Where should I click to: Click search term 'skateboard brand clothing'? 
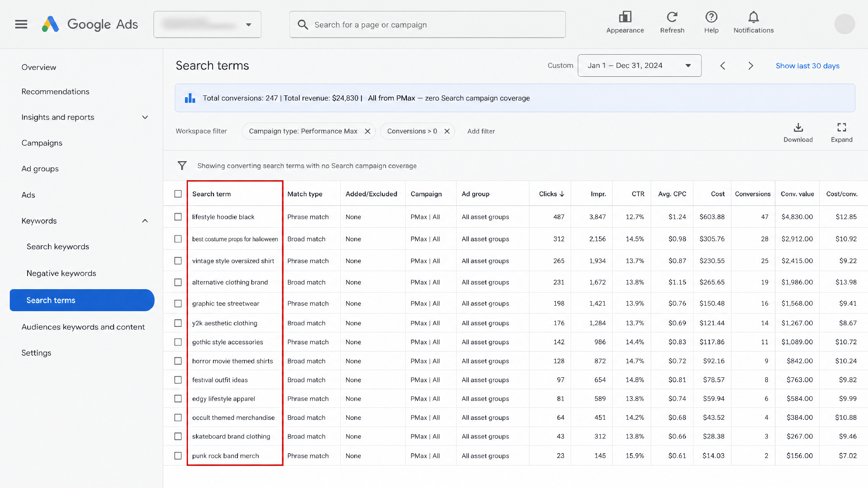pos(231,436)
